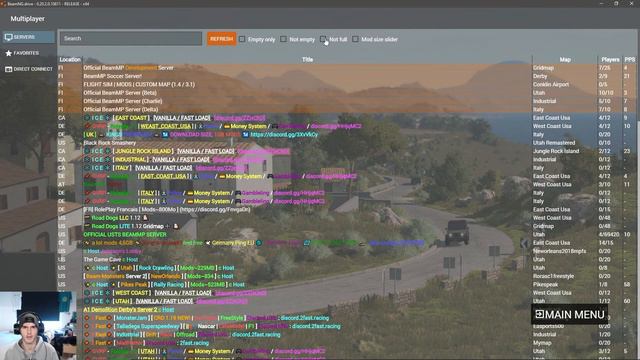
Task: Click the Favorites star icon
Action: click(x=9, y=53)
